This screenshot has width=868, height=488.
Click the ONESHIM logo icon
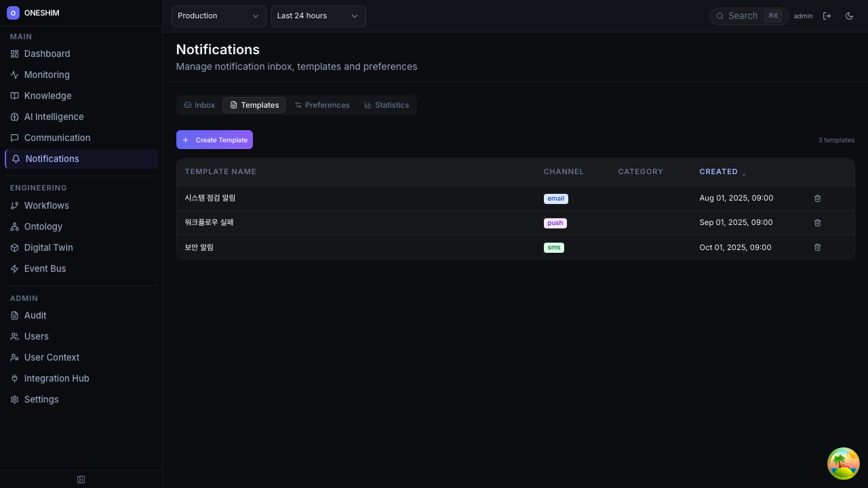pyautogui.click(x=13, y=13)
